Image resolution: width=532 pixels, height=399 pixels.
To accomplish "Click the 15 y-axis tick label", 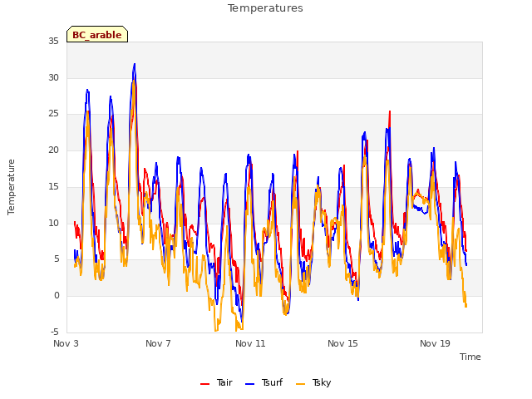I will pos(53,186).
